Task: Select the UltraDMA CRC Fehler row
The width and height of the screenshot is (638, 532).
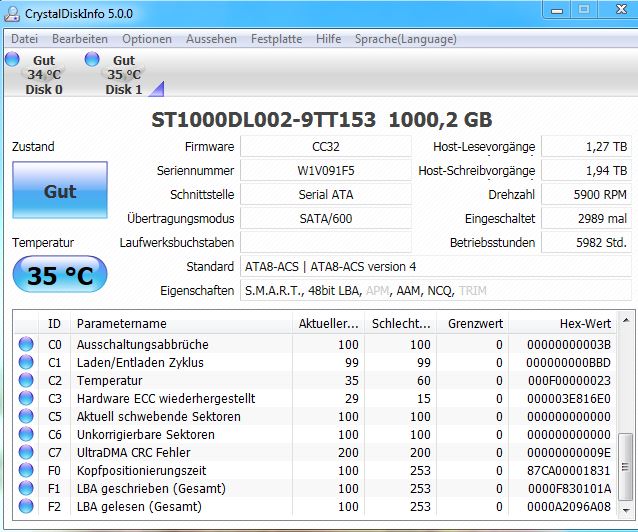Action: (x=315, y=452)
